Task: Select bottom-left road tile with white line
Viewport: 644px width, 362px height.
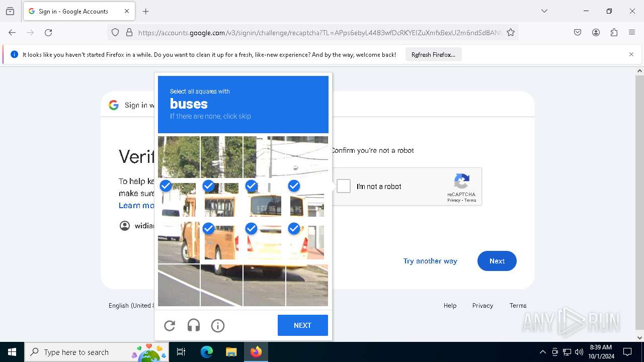Action: [x=179, y=285]
